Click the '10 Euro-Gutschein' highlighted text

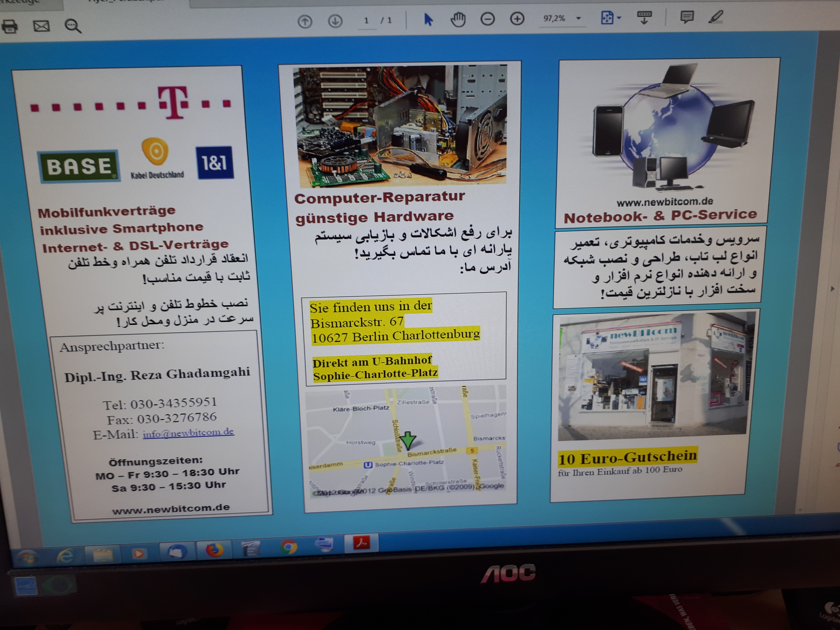(x=628, y=457)
